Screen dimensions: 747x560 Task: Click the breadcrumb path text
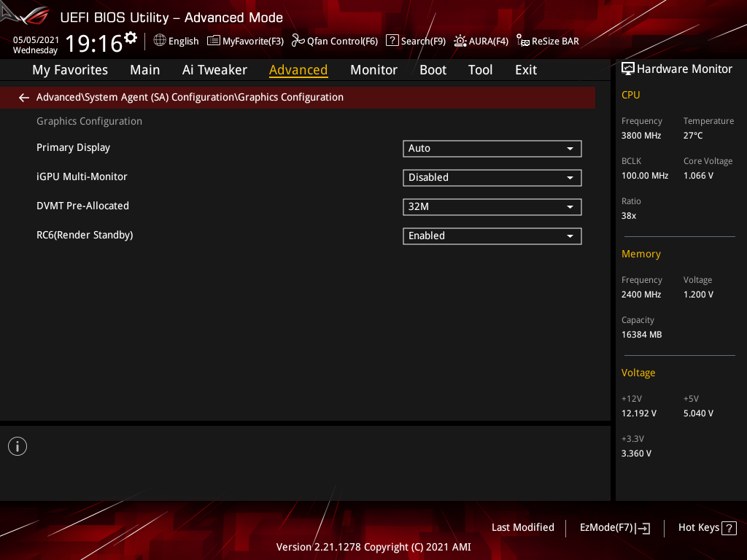tap(190, 97)
